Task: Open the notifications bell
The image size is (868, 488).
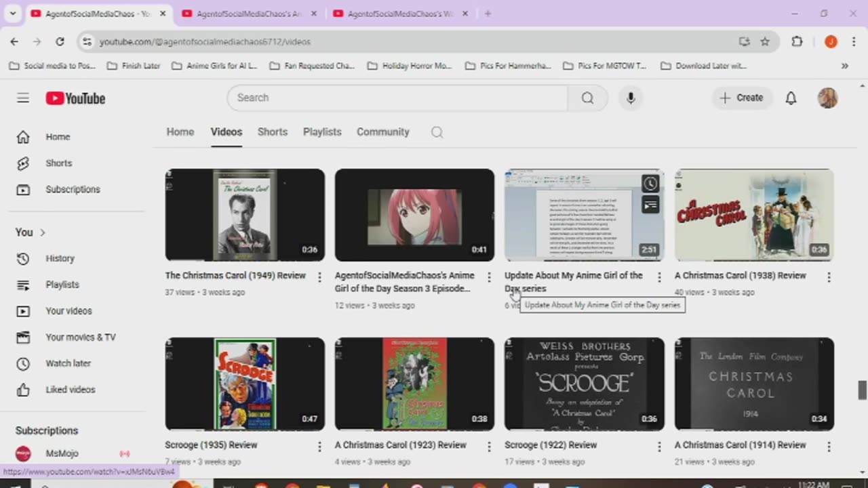Action: [x=791, y=98]
